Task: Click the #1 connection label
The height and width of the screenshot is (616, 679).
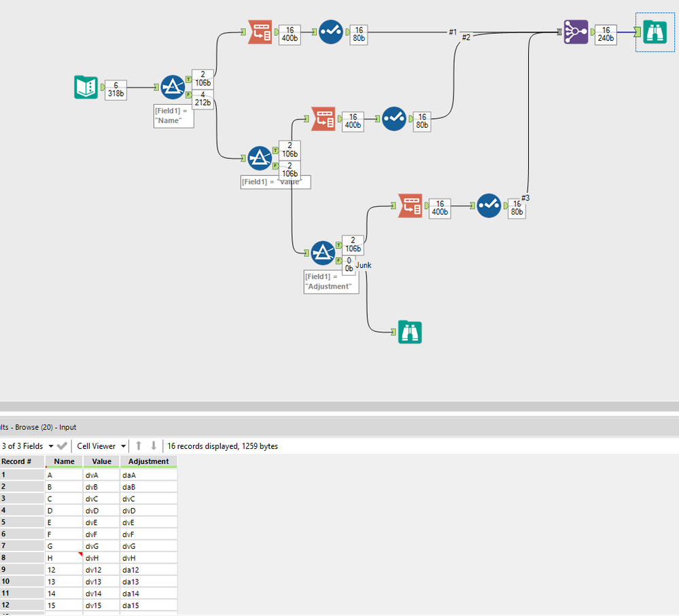Action: point(453,31)
